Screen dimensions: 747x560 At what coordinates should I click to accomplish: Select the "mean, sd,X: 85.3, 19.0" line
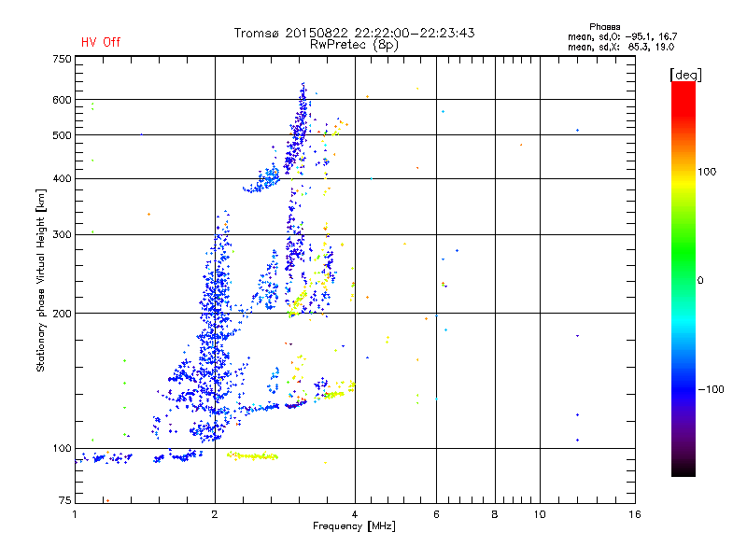click(621, 48)
